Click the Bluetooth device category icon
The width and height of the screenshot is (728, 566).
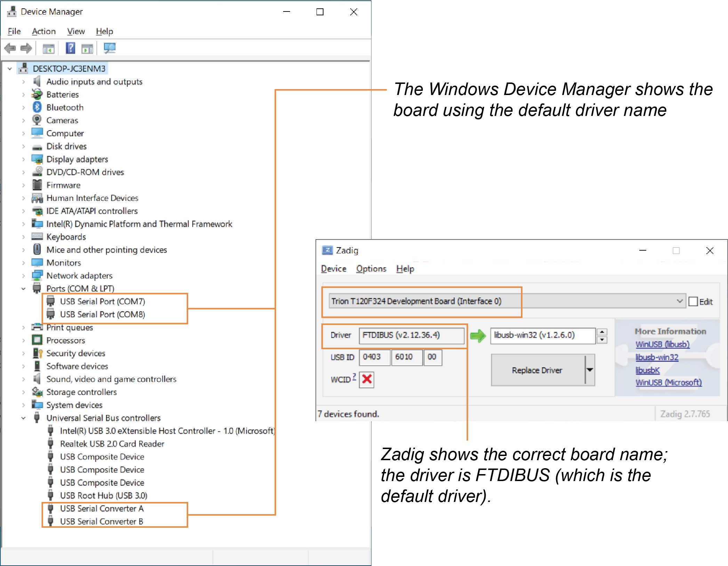click(x=37, y=107)
